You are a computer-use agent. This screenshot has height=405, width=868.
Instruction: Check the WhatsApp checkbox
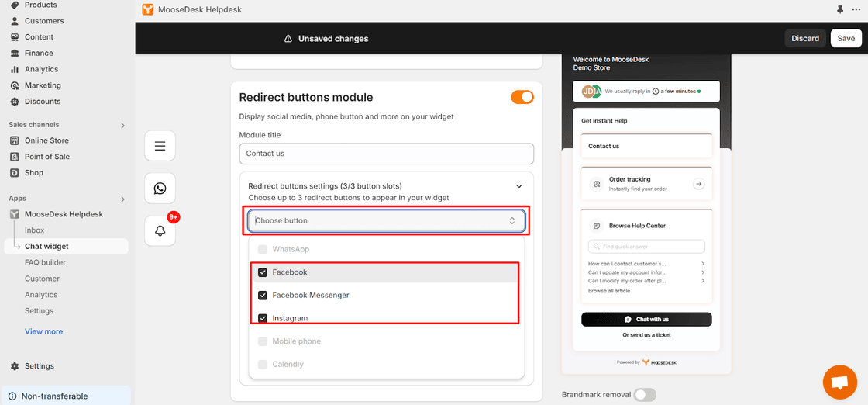point(263,249)
